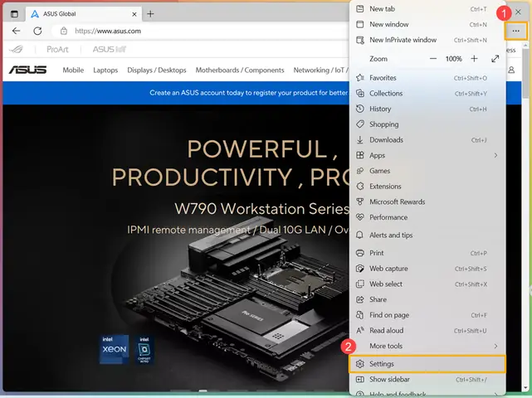Open Displays / Desktops navigation item
Image resolution: width=532 pixels, height=398 pixels.
click(156, 70)
